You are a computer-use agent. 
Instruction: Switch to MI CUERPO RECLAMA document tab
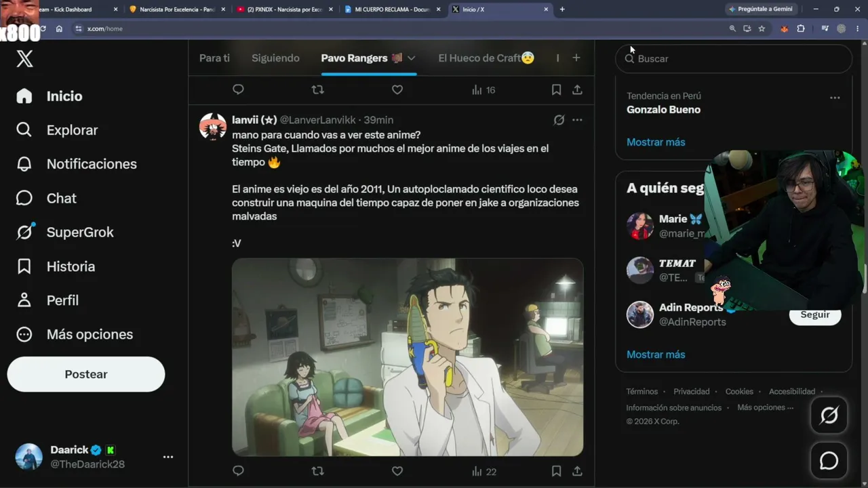(x=393, y=9)
